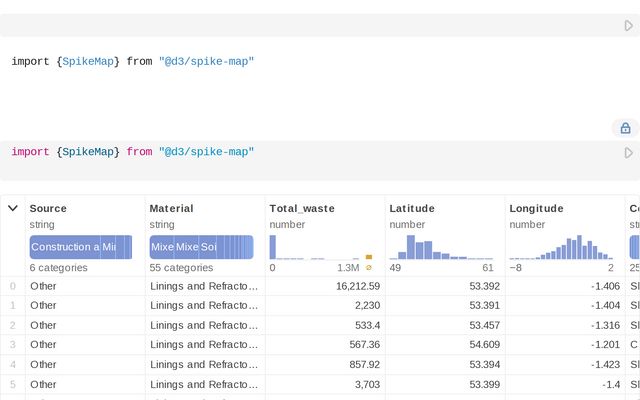Select the -1.316 Longitude cell

tap(565, 325)
